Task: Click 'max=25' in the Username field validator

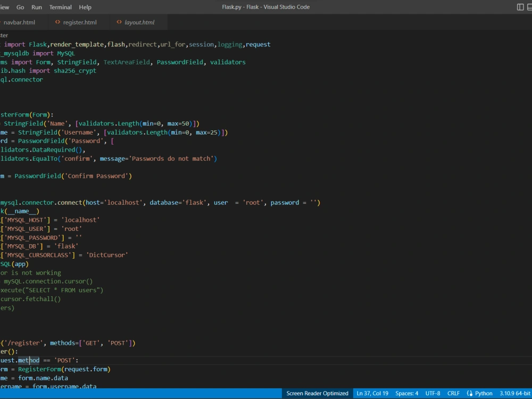Action: click(206, 132)
